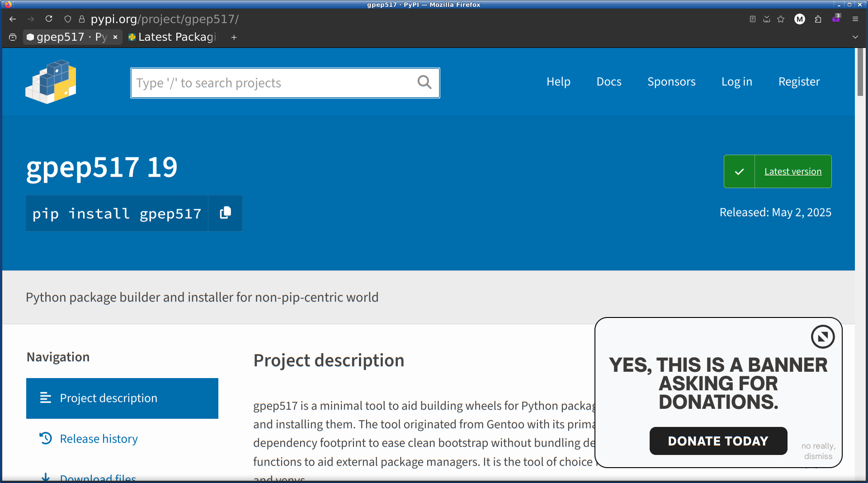Image resolution: width=868 pixels, height=483 pixels.
Task: Click the save to Pocket icon
Action: 767,19
